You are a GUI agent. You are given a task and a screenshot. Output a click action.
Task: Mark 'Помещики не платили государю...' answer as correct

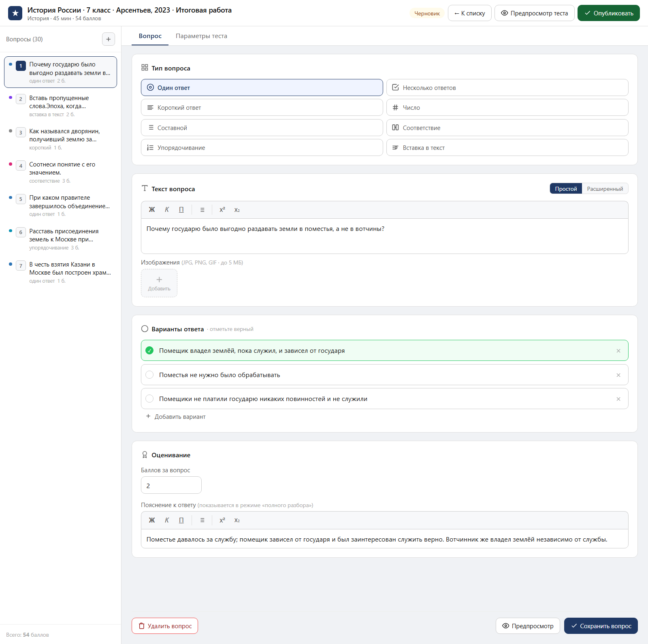click(149, 399)
